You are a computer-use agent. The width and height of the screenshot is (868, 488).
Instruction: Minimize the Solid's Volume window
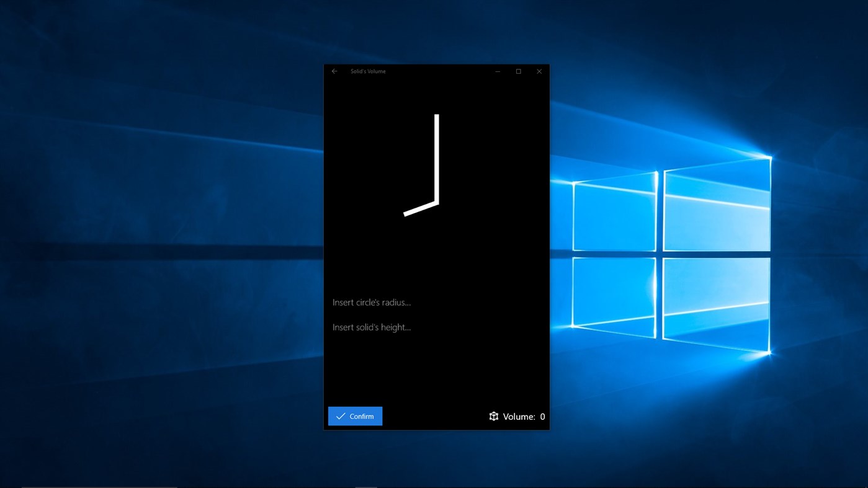[x=497, y=71]
